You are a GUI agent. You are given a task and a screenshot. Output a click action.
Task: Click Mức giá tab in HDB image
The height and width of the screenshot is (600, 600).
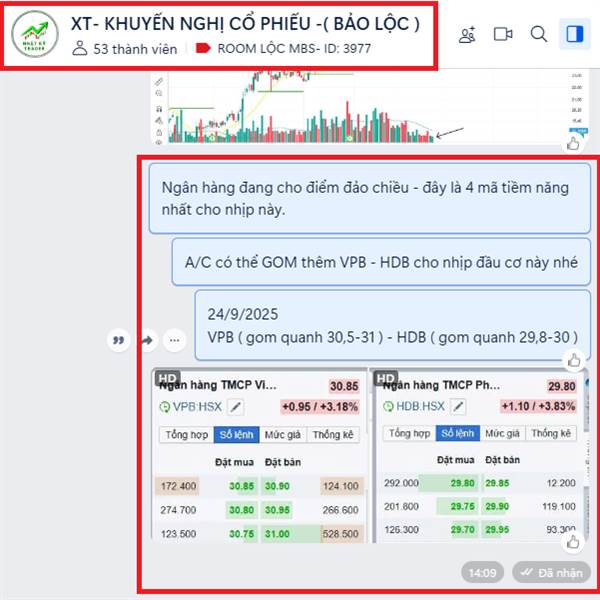[502, 433]
